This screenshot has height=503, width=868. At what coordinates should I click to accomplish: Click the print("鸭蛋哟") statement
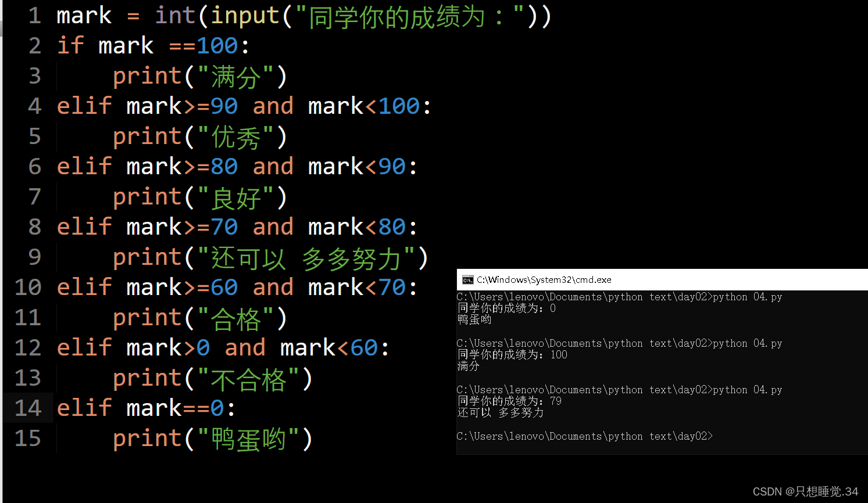coord(213,439)
